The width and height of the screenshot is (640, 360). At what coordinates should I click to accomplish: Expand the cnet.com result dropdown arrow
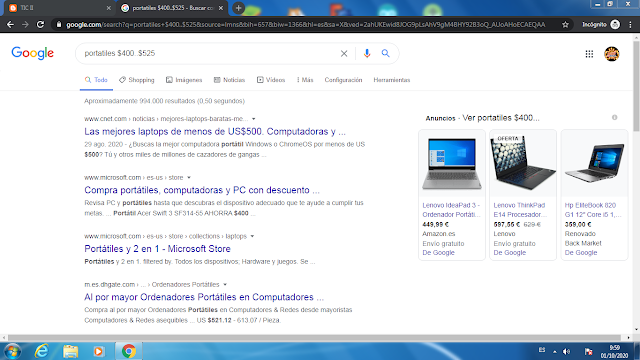coord(253,119)
